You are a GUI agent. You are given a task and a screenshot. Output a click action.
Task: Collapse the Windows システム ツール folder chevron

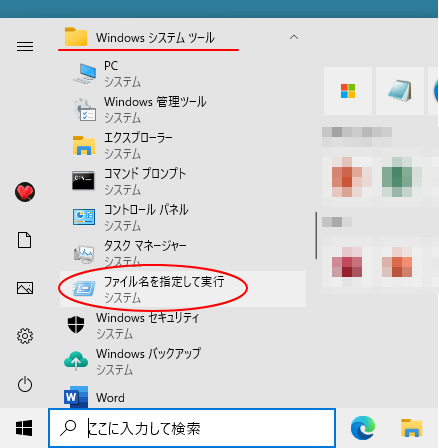[x=294, y=37]
